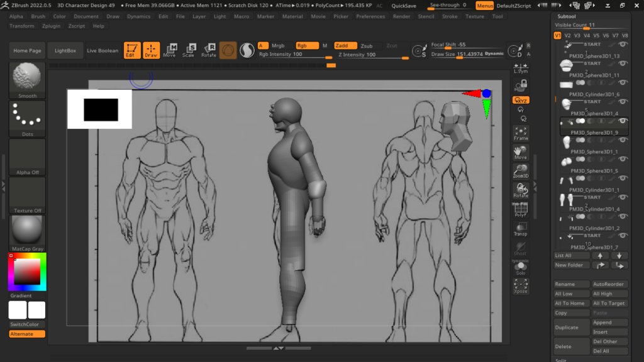This screenshot has height=362, width=644.
Task: Activate the Move transform tool in top shelf
Action: (169, 50)
